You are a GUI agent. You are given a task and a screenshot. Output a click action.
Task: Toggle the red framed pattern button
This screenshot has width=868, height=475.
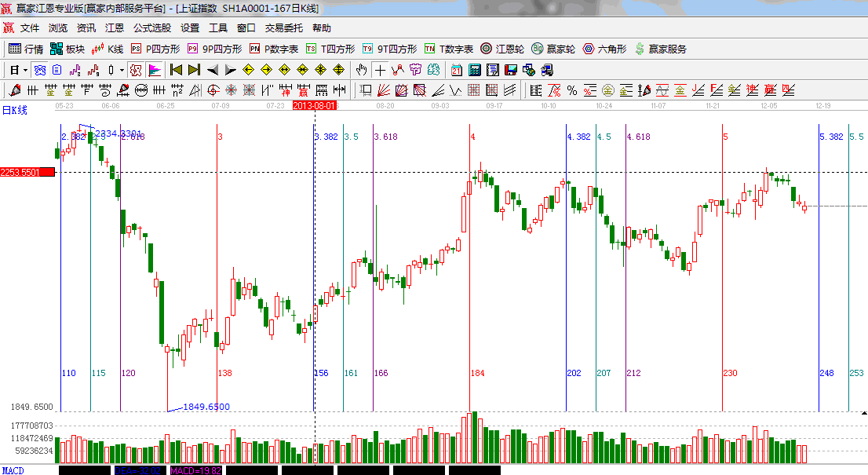coord(136,70)
